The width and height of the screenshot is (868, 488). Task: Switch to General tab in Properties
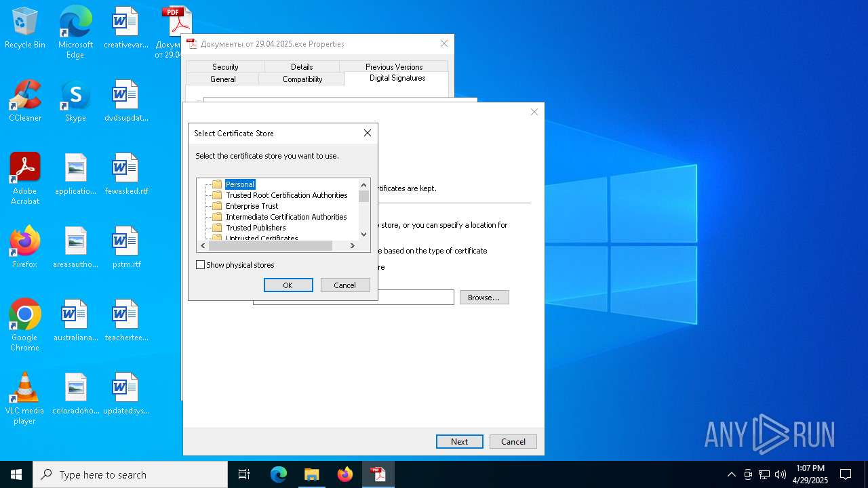(x=222, y=79)
